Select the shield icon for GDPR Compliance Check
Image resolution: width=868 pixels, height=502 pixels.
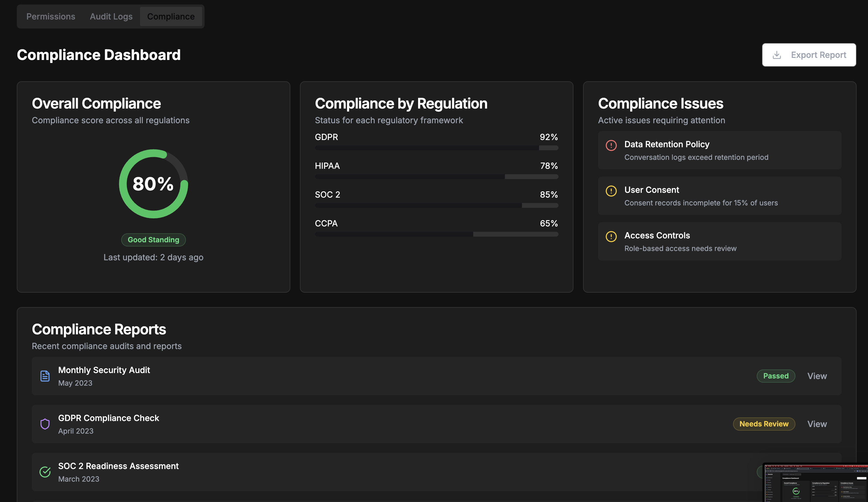[45, 424]
